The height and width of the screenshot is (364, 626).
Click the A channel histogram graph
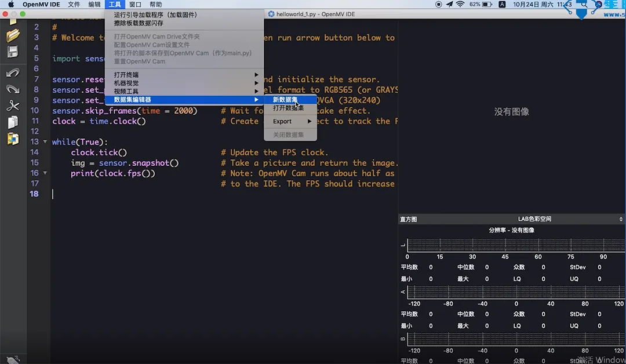coord(516,292)
